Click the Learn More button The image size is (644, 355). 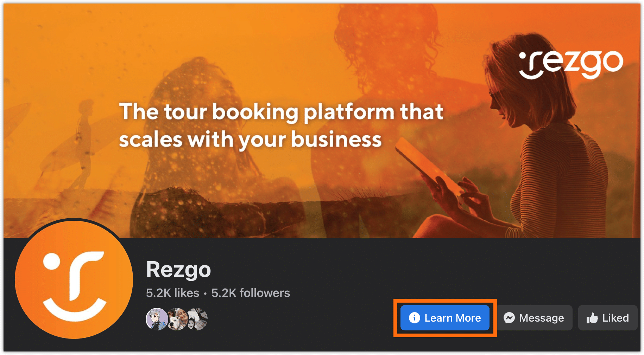[x=445, y=318]
